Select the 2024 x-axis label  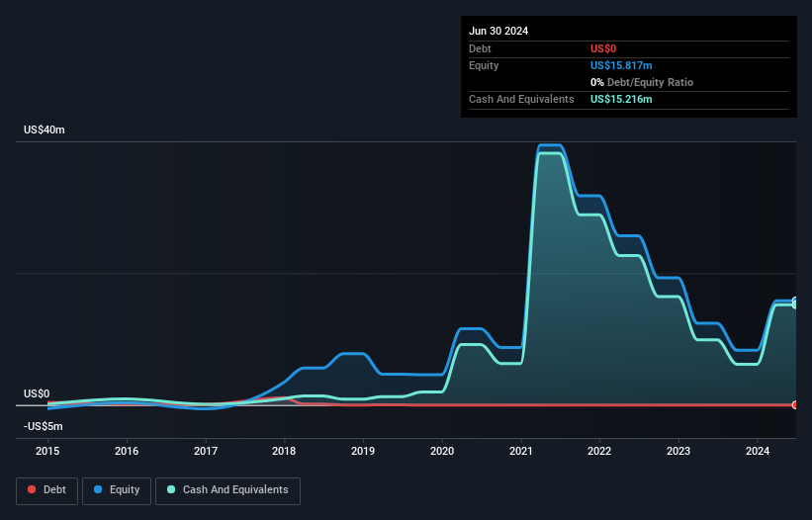coord(758,451)
